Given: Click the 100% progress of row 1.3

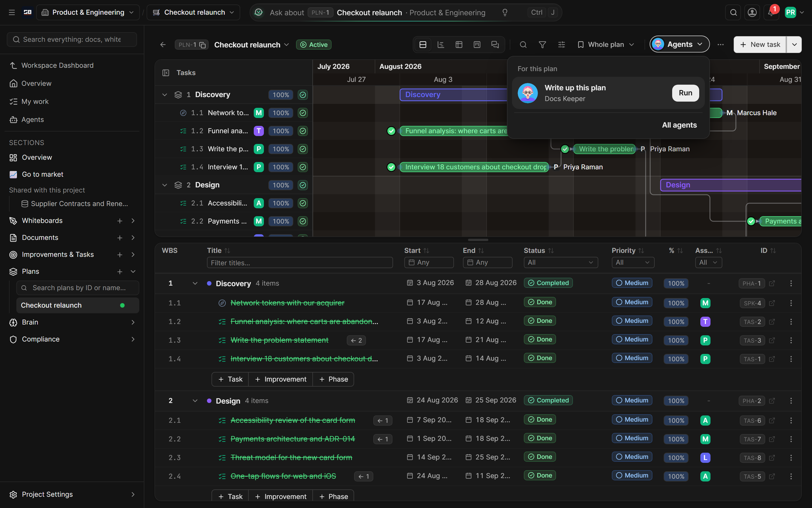Looking at the screenshot, I should (x=676, y=340).
